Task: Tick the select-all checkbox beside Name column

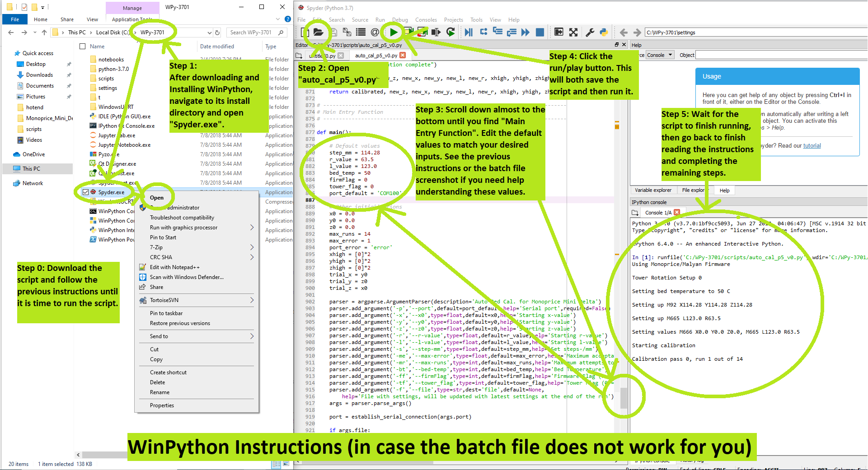Action: point(82,46)
